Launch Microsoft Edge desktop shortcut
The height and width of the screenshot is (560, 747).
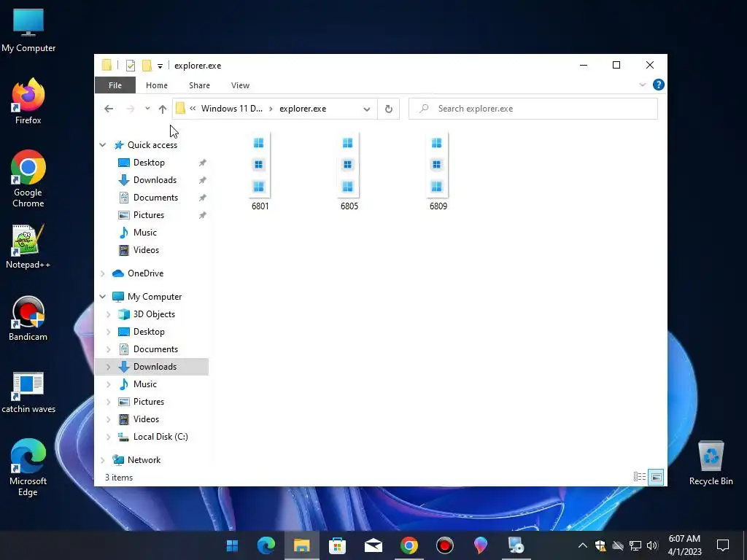coord(28,467)
